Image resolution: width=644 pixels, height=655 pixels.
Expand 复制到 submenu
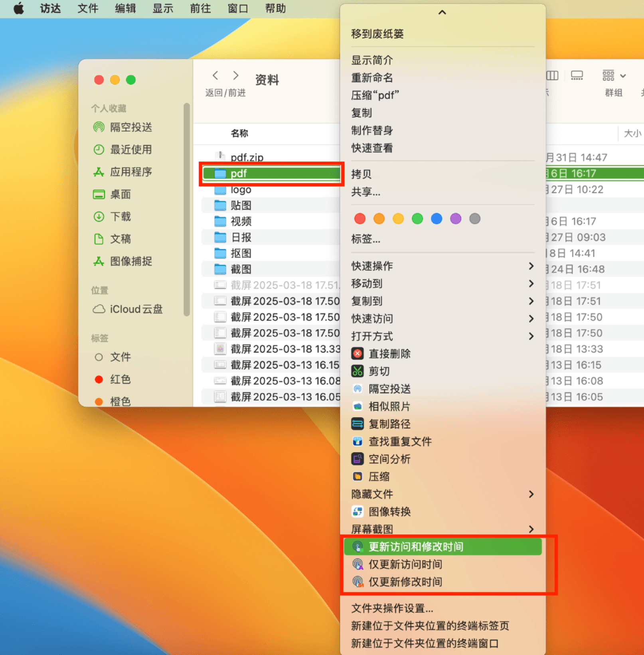[443, 301]
